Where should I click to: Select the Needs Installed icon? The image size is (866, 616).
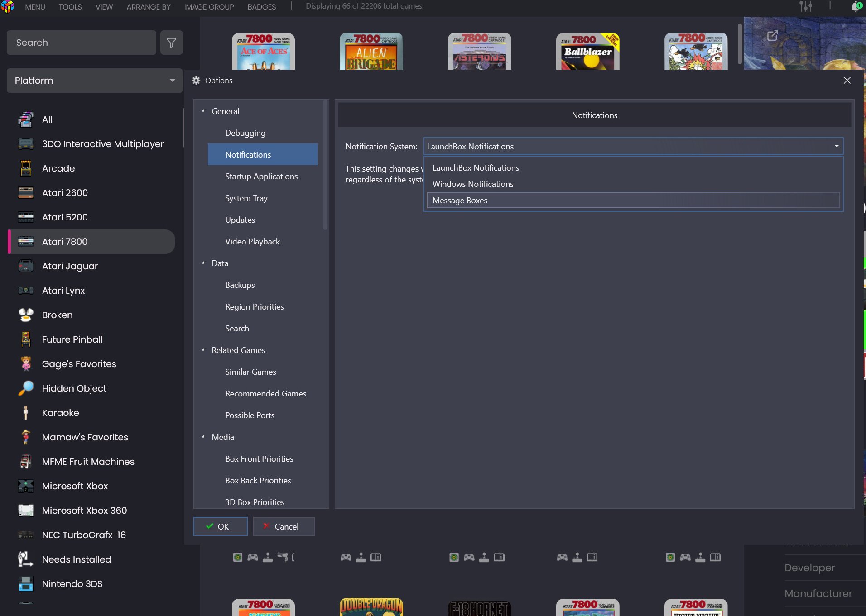(26, 559)
